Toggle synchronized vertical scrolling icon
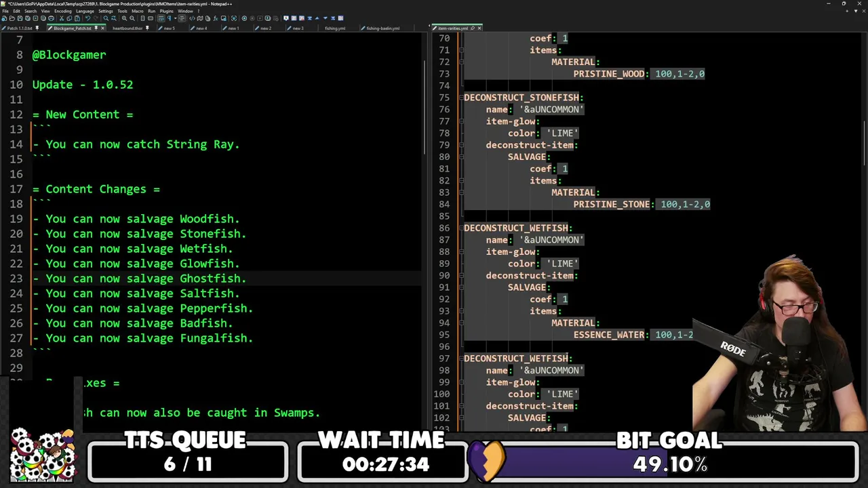Screen dimensions: 868x488 142,18
